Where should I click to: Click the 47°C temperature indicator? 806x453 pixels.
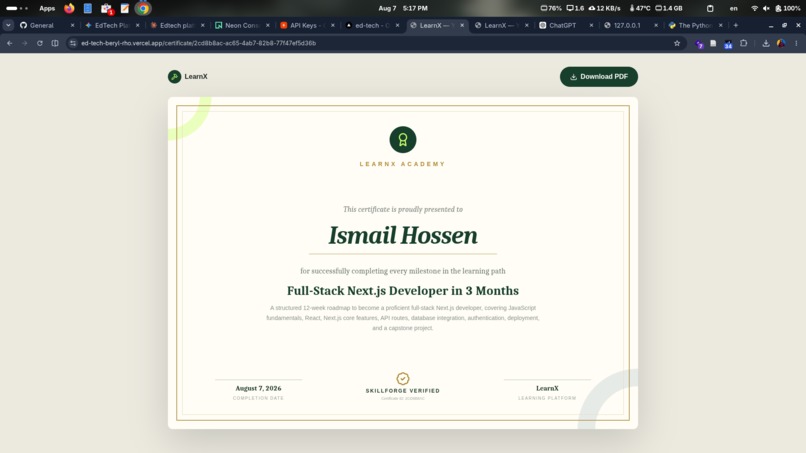tap(639, 8)
